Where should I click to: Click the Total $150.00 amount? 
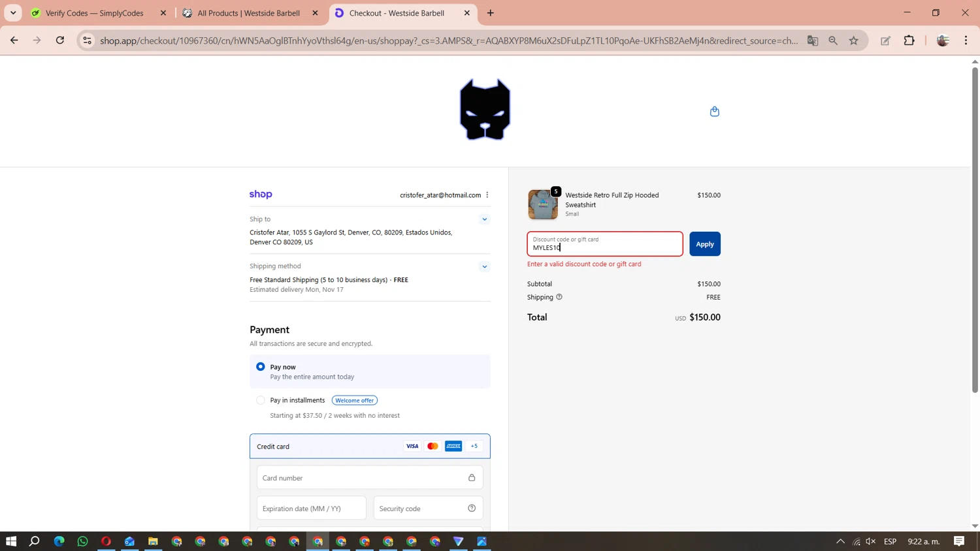pos(704,317)
